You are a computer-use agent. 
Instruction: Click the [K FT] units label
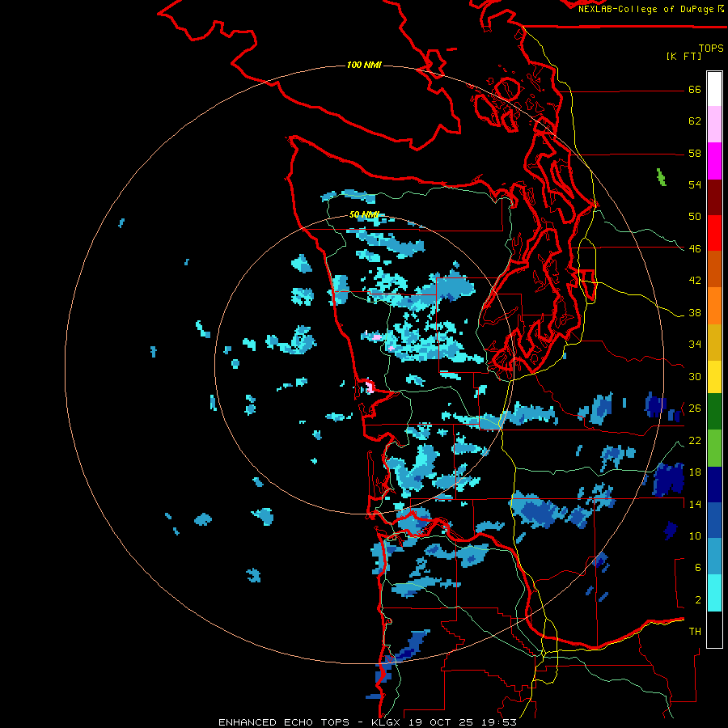pos(684,57)
